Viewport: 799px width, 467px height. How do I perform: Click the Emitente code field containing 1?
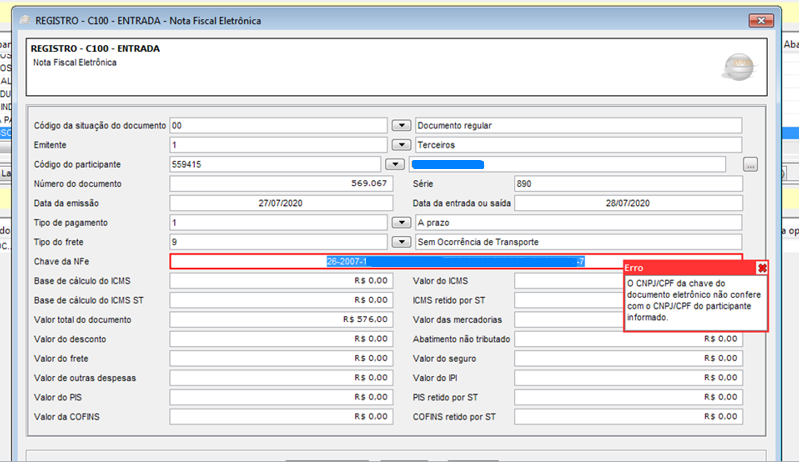coord(278,145)
